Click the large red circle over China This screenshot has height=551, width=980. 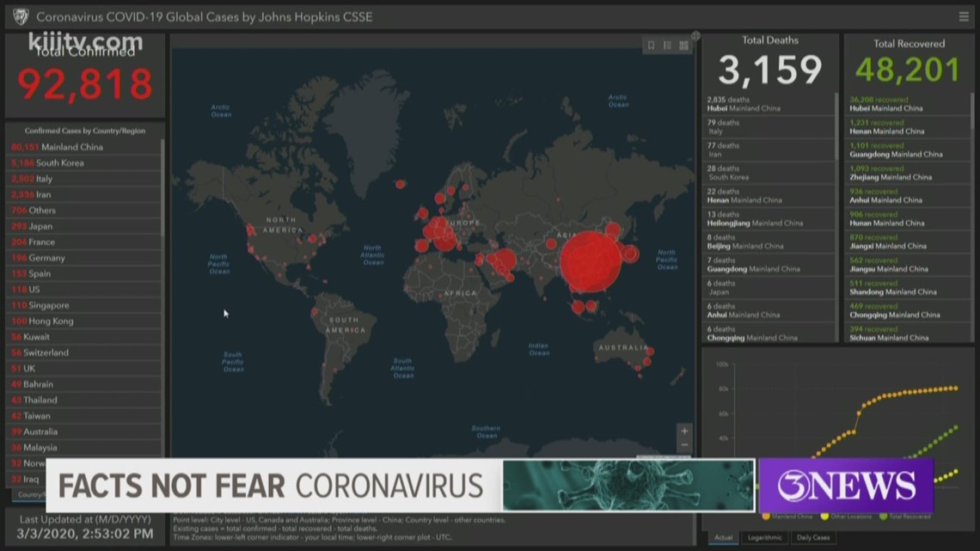tap(591, 261)
